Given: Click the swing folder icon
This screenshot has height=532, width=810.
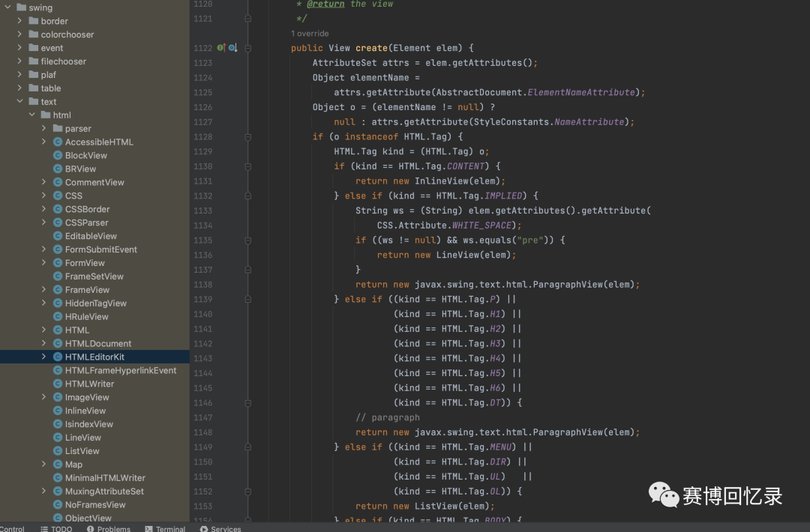Looking at the screenshot, I should click(22, 7).
